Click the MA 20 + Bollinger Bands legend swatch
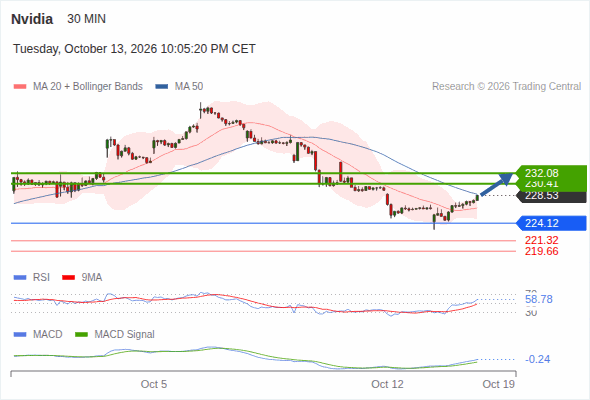Viewport: 590px width, 400px height. (20, 87)
